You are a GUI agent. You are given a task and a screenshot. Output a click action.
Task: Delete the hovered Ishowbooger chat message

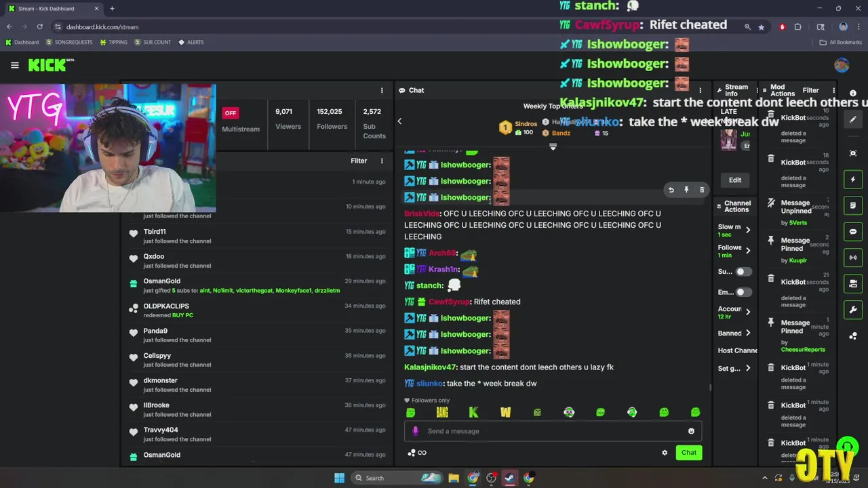click(x=702, y=190)
